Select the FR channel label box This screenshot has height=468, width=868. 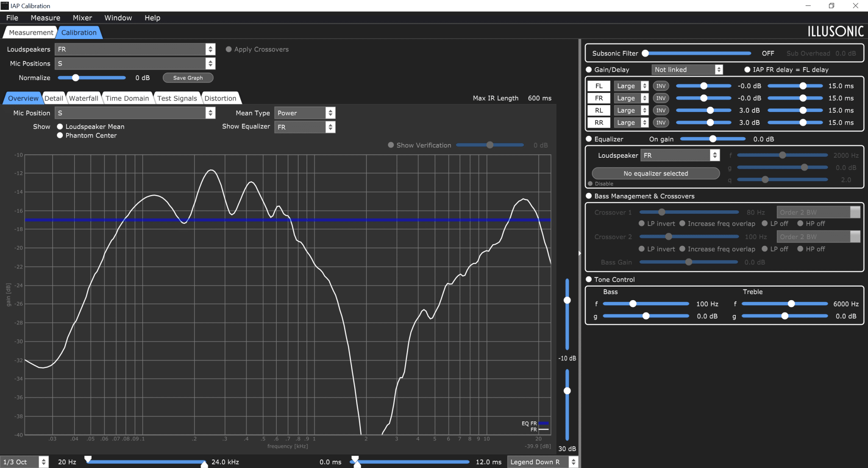599,98
